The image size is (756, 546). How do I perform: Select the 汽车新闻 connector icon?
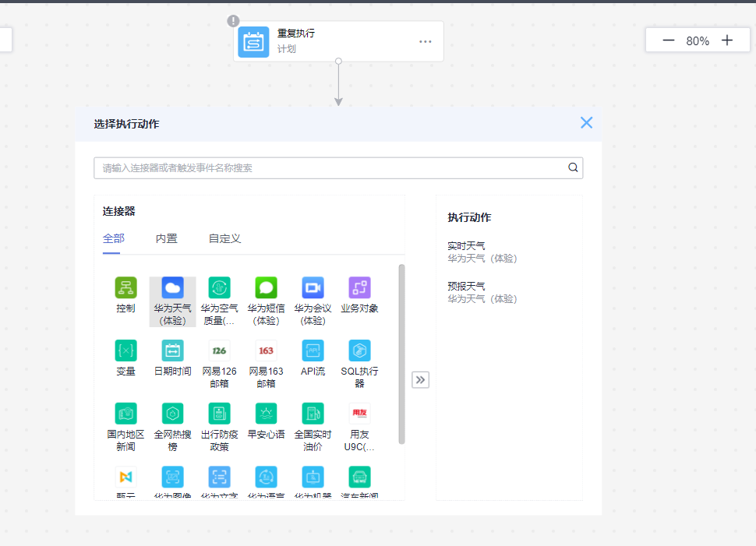(x=359, y=477)
